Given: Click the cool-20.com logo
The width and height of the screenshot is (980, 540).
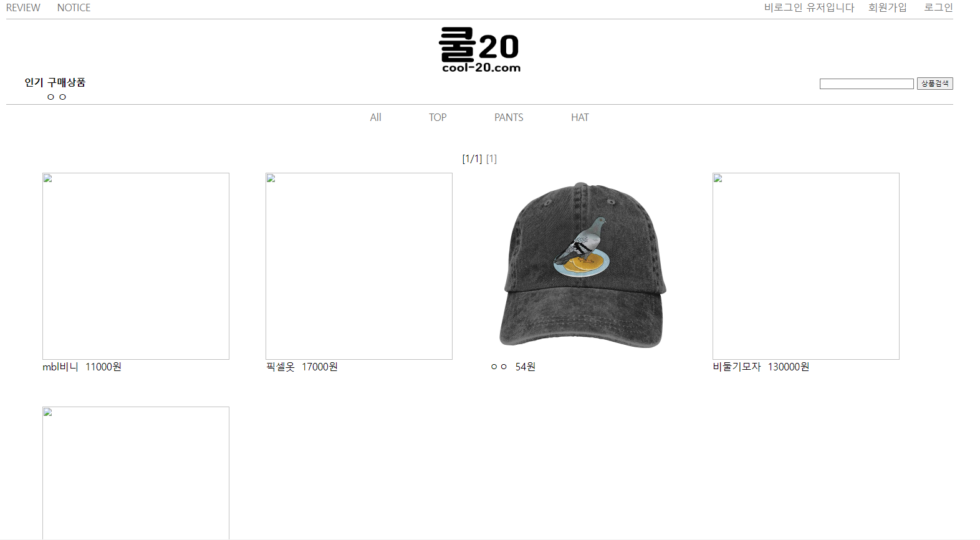Looking at the screenshot, I should [x=479, y=50].
